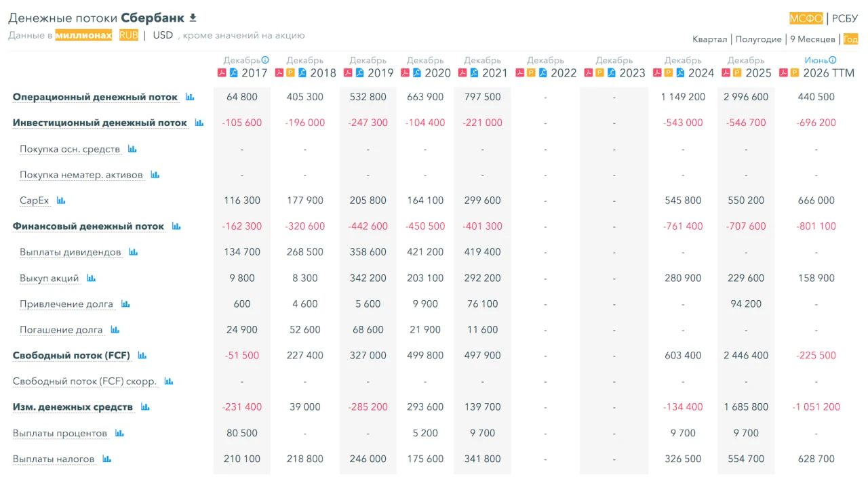Open chart for Выплаты дивидендов
The width and height of the screenshot is (868, 479).
[x=134, y=251]
